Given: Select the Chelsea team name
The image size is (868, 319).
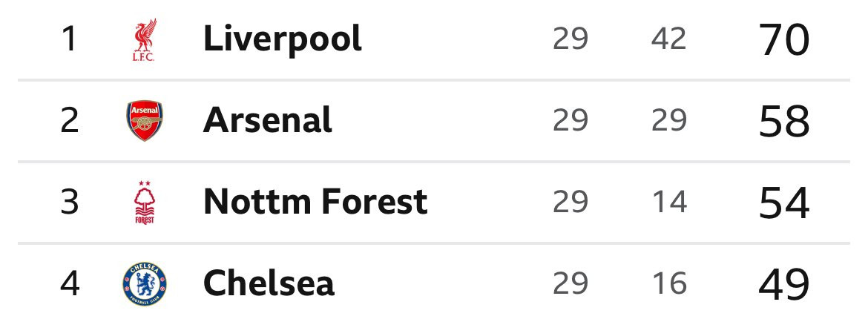Looking at the screenshot, I should tap(269, 283).
